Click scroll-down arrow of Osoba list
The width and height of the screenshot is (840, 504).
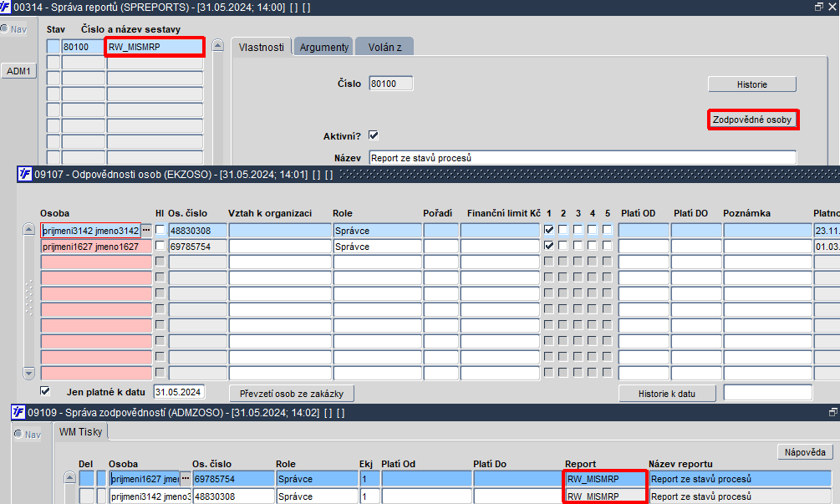pos(29,373)
